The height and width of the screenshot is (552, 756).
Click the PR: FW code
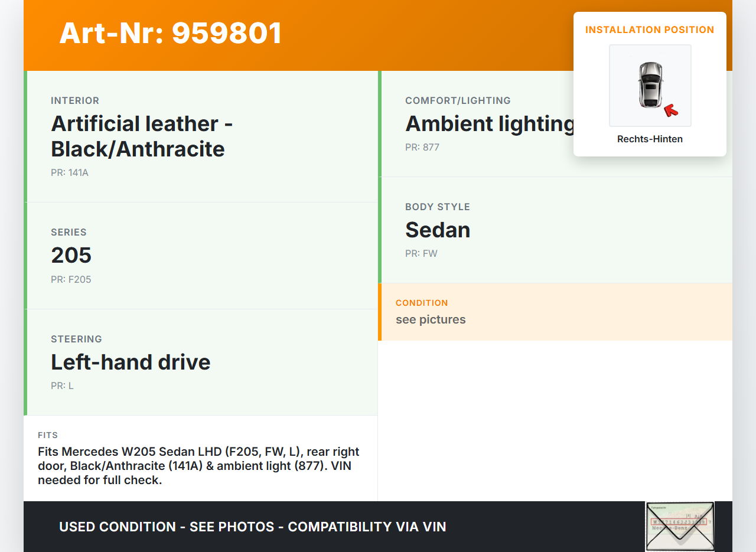click(421, 254)
